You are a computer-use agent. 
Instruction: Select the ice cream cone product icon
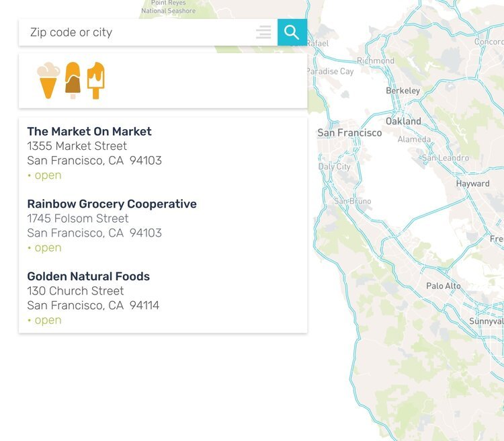tap(48, 81)
